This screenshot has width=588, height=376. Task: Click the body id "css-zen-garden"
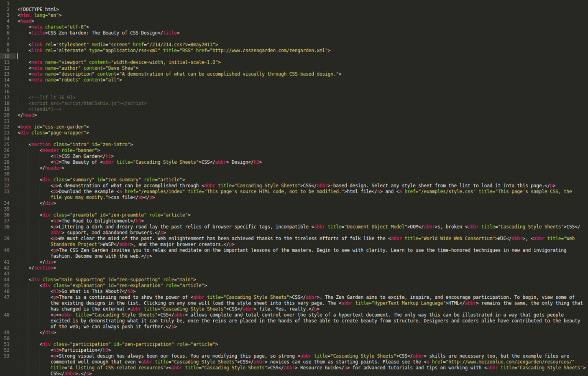[64, 127]
